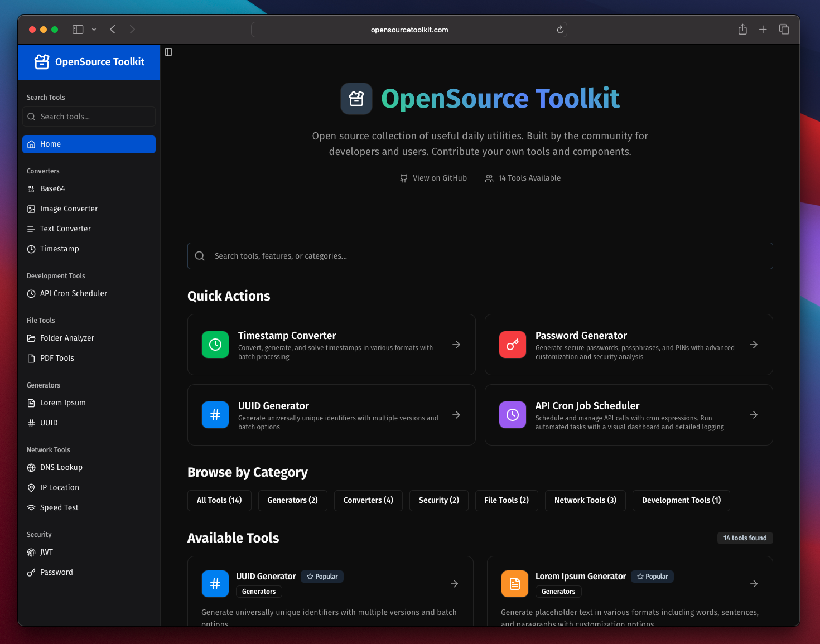Click the Text Converter sidebar icon

pos(31,229)
